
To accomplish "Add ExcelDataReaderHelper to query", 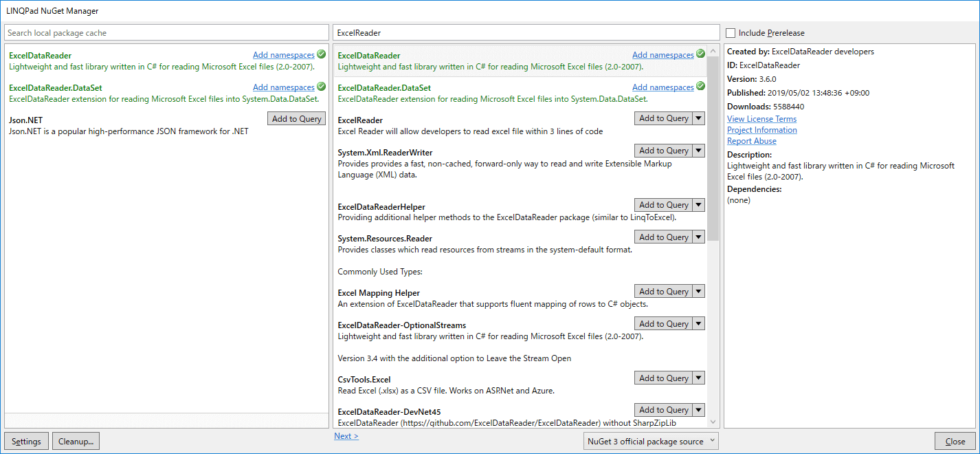I will [x=663, y=205].
